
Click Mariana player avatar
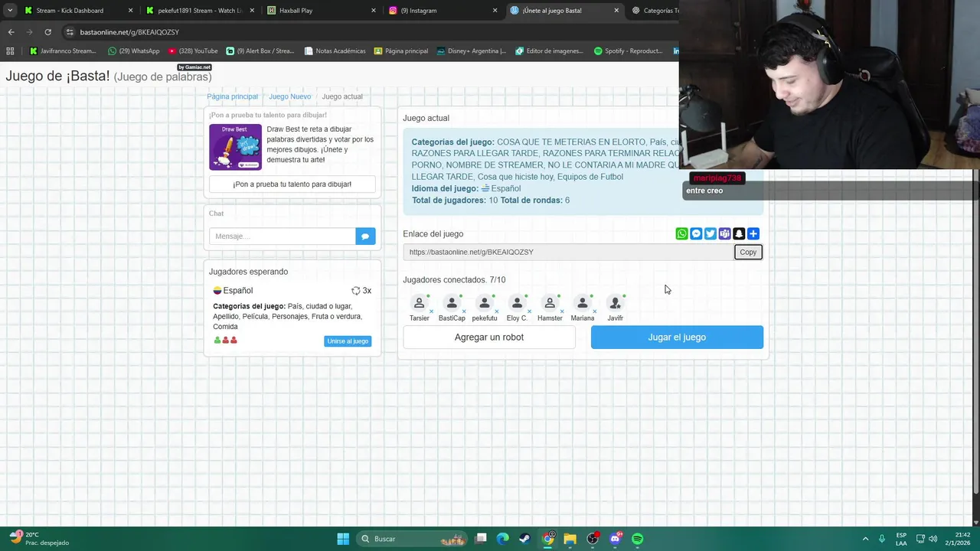pos(582,303)
